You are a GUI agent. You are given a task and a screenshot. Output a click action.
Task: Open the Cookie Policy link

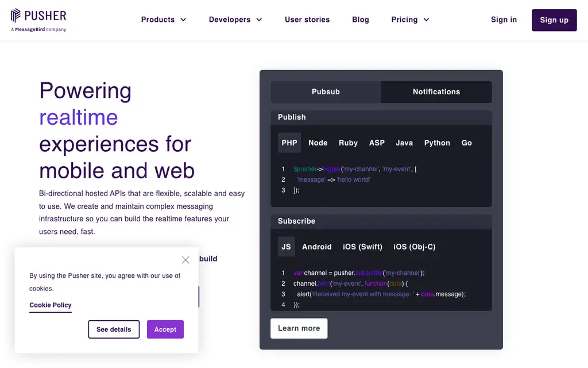click(x=51, y=305)
